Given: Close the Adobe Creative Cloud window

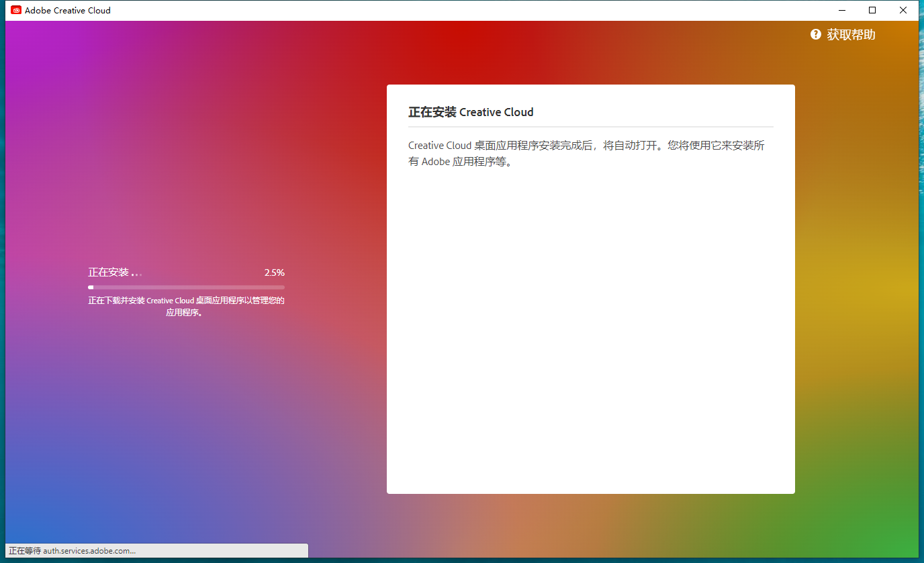Looking at the screenshot, I should pyautogui.click(x=903, y=10).
